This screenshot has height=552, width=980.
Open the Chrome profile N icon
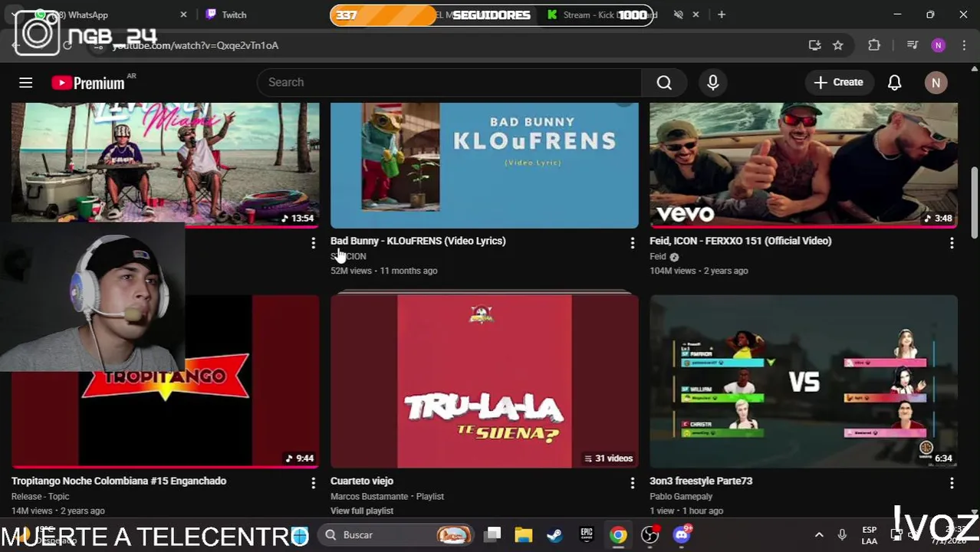pos(938,45)
